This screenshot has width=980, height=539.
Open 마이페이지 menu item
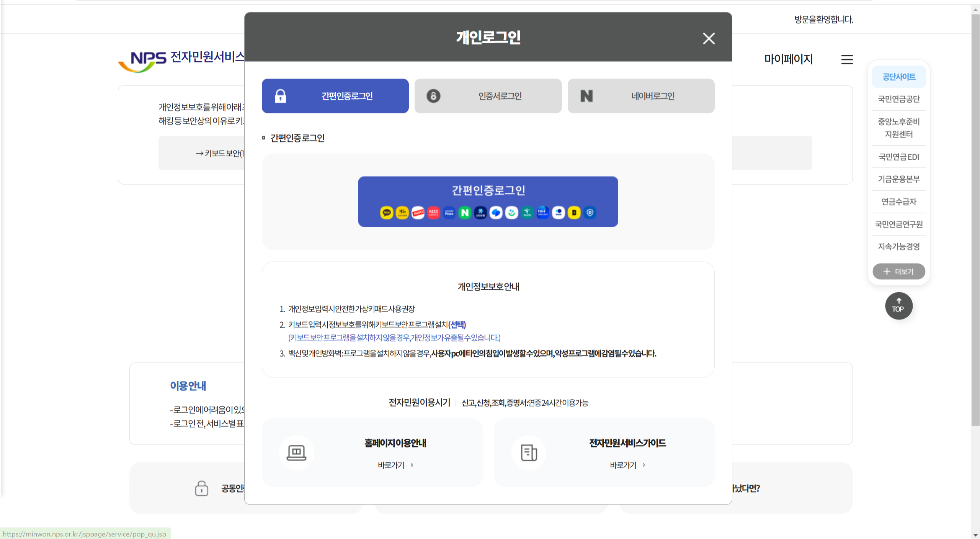point(788,59)
